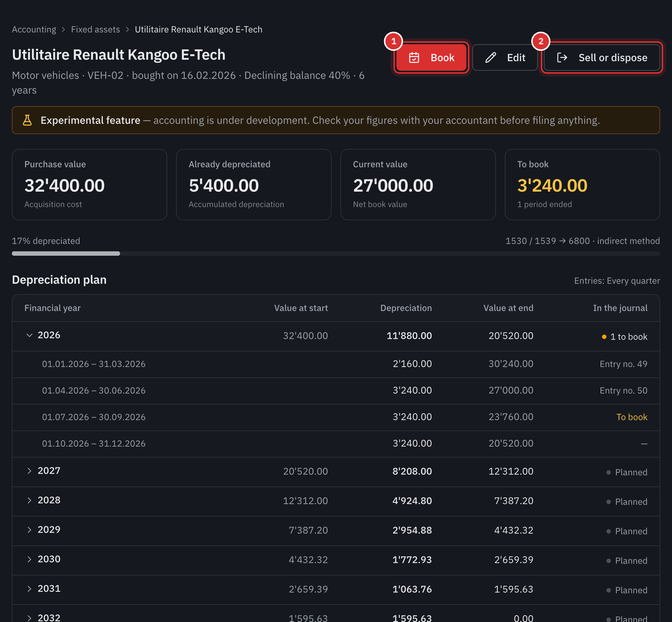
Task: Open Fixed assets breadcrumb link
Action: 95,29
